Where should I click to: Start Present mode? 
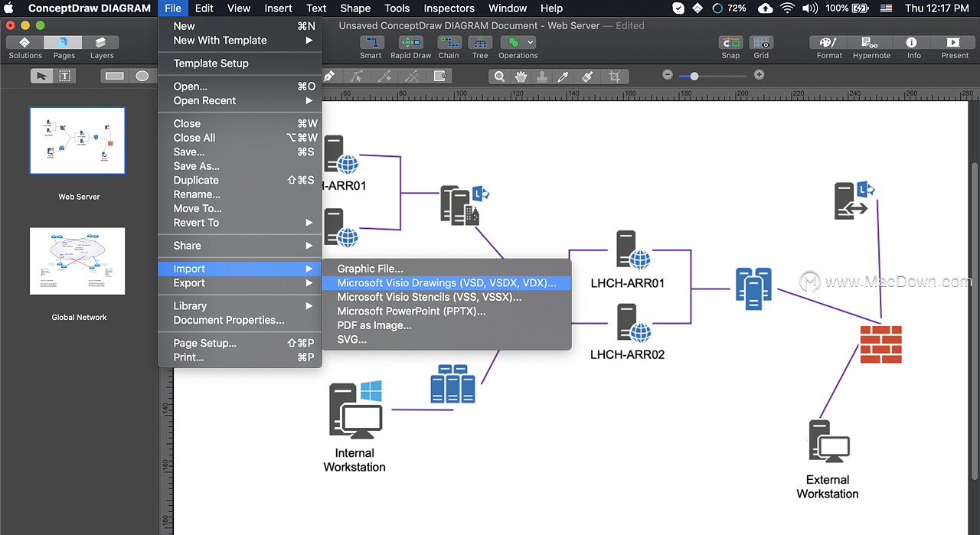click(x=954, y=43)
